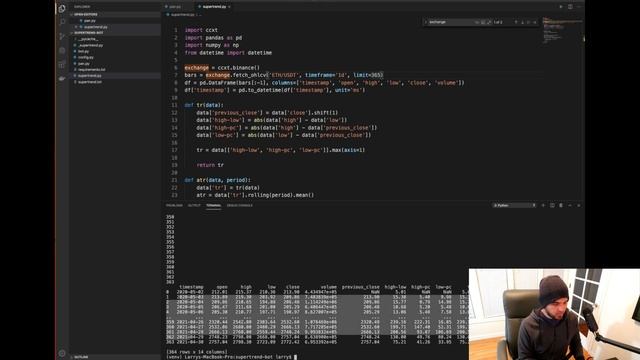Viewport: 640px width, 360px height.
Task: Toggle Use Regular Expression in the find widget
Action: (489, 22)
